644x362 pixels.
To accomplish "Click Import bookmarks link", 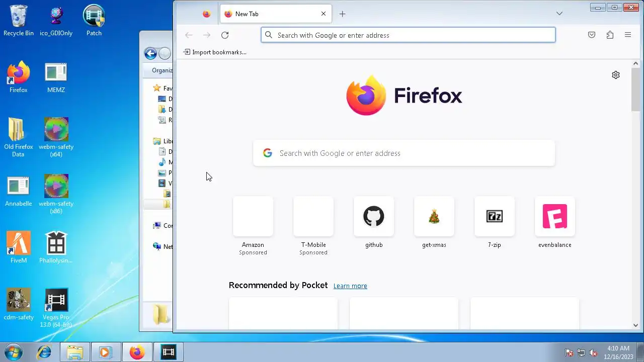I will coord(215,52).
